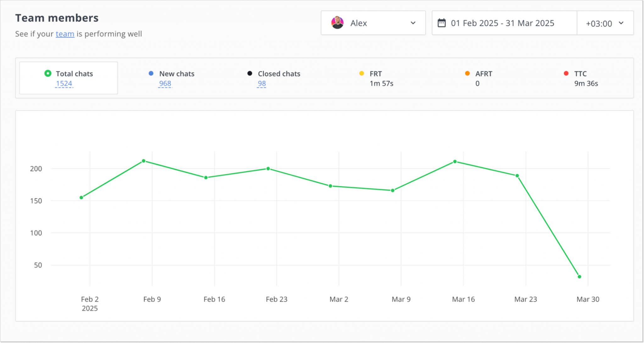Open the +03:00 timezone dropdown
Viewport: 644px width, 343px height.
(604, 23)
